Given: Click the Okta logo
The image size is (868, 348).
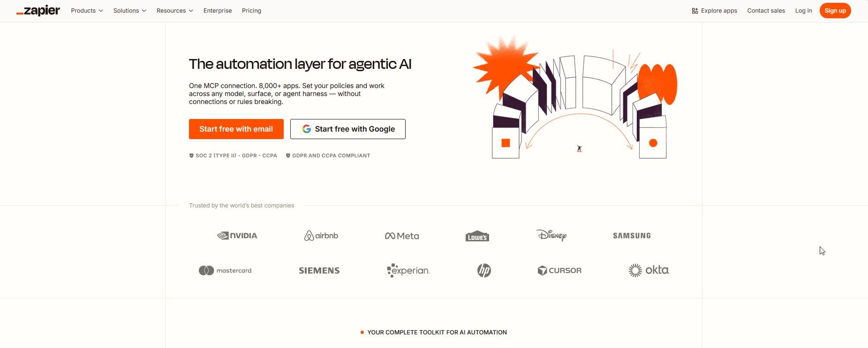Looking at the screenshot, I should pyautogui.click(x=649, y=270).
